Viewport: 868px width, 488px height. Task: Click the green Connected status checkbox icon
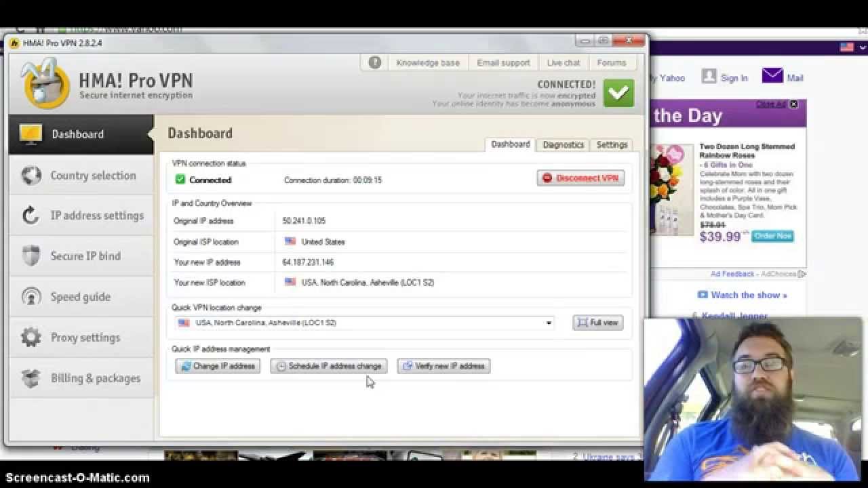[180, 180]
